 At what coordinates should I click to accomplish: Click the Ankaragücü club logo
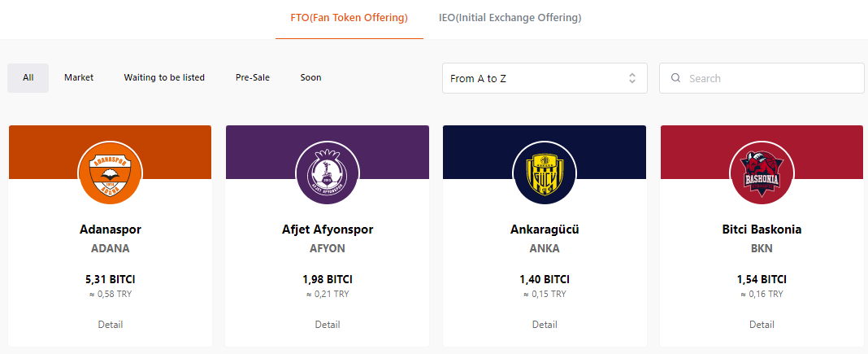(x=545, y=173)
